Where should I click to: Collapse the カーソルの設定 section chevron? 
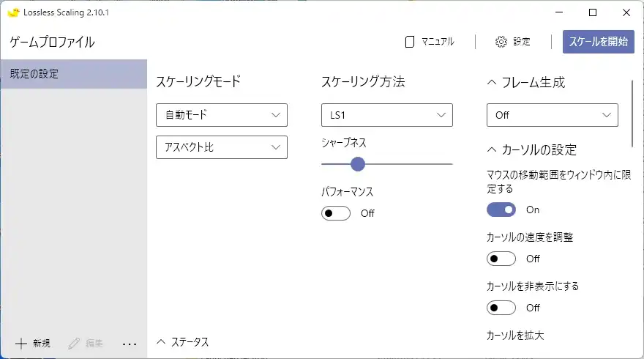coord(492,150)
